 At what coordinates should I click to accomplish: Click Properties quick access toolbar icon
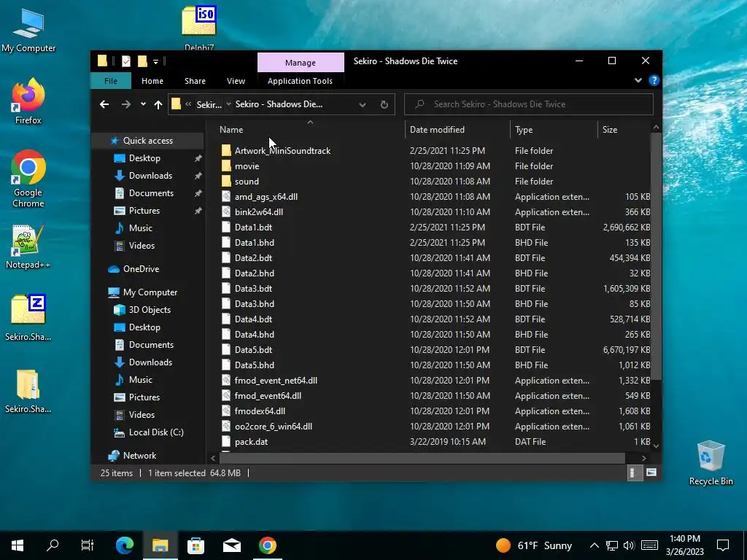[125, 61]
